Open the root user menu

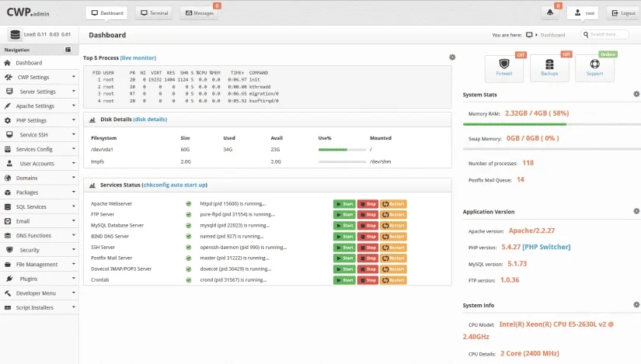[x=583, y=13]
